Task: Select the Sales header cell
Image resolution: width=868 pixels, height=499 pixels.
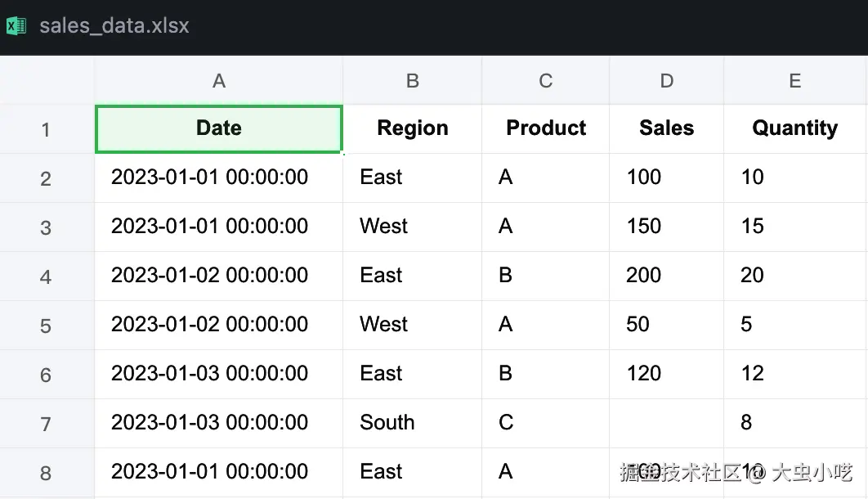Action: 666,128
